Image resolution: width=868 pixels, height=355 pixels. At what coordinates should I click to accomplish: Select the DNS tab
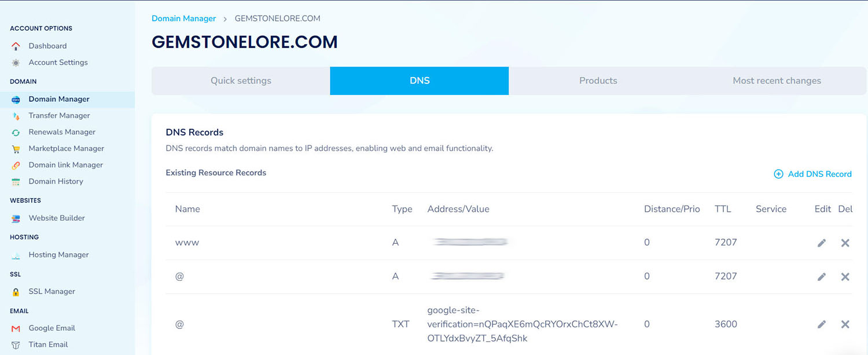[420, 81]
